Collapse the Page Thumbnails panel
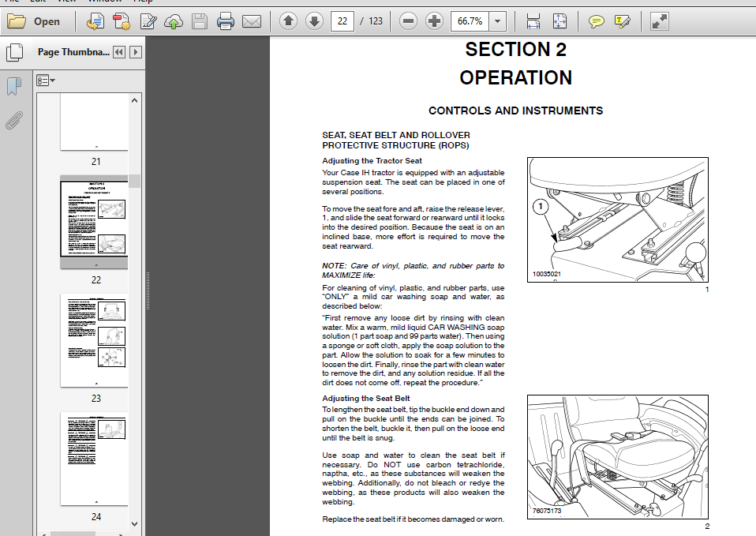Image resolution: width=756 pixels, height=536 pixels. click(x=119, y=52)
